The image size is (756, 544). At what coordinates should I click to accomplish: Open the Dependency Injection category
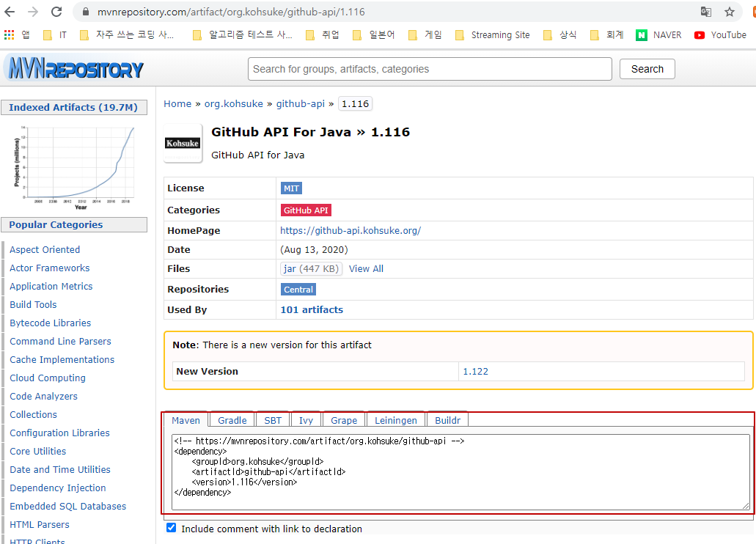58,488
